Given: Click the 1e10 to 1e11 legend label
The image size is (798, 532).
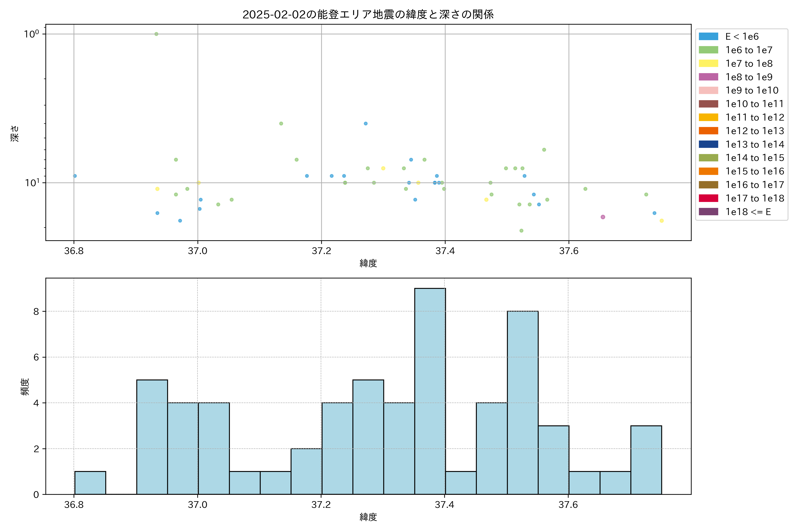Looking at the screenshot, I should pyautogui.click(x=755, y=104).
